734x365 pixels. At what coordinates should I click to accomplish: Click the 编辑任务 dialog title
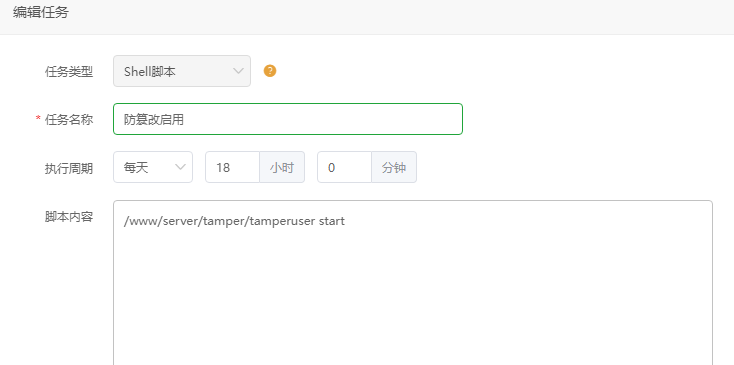41,13
